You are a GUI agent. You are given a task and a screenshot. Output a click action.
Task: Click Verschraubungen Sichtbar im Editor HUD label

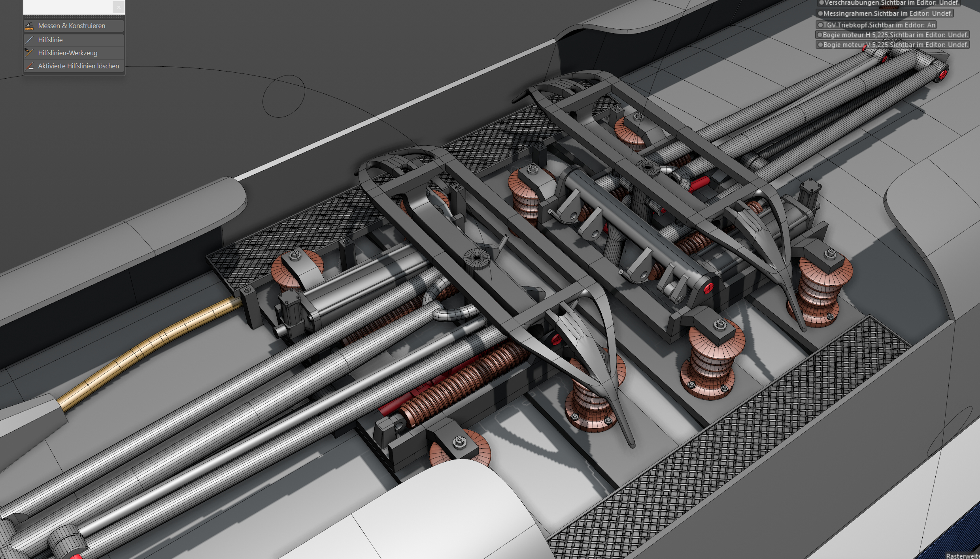pyautogui.click(x=891, y=3)
